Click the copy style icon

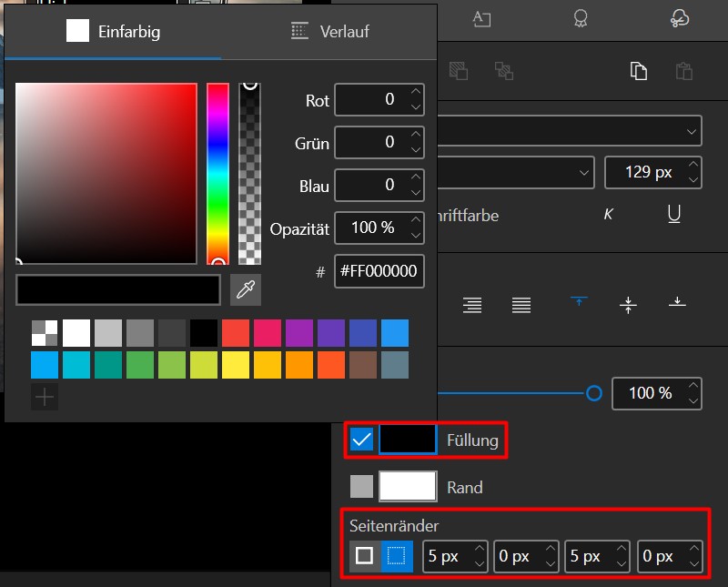click(x=639, y=72)
